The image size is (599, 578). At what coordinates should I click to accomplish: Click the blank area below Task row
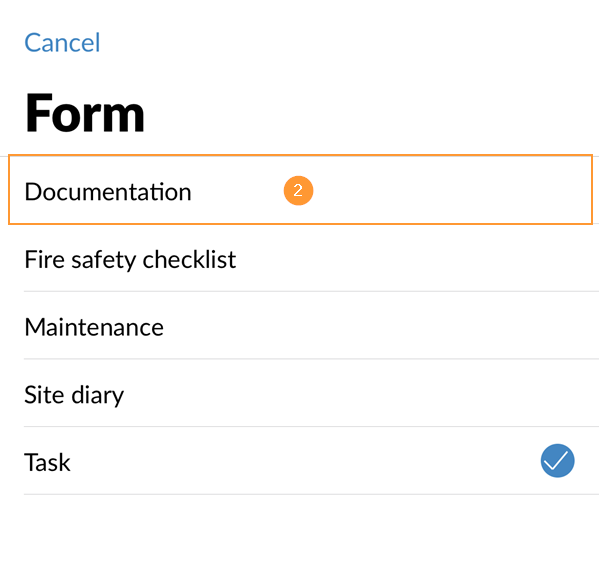(300, 536)
